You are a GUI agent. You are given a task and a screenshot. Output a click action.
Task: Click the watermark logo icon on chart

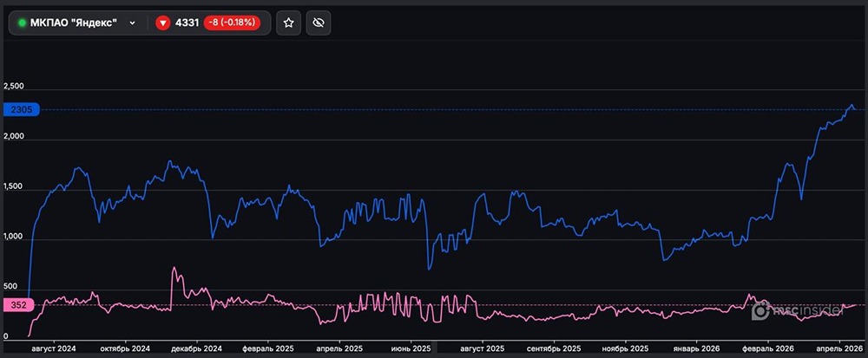coord(761,310)
